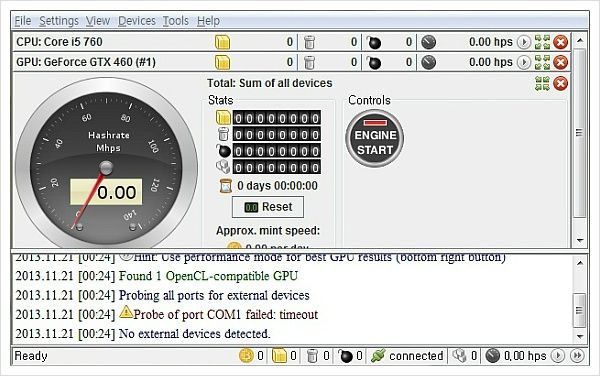Start mining on GPU GeForce GTX 460 row
Viewport: 600px width, 376px height.
tap(524, 62)
